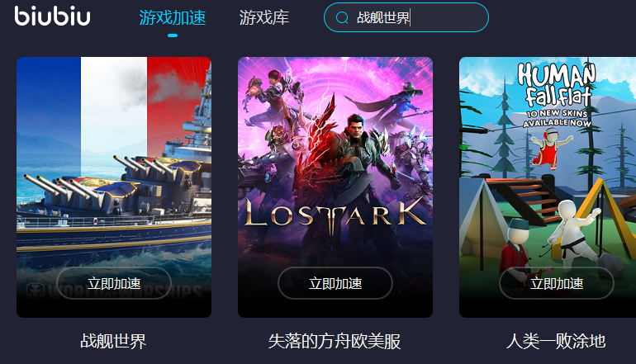Click 立即加速 on the Human Fall Flat card
Image resolution: width=636 pixels, height=364 pixels.
557,283
